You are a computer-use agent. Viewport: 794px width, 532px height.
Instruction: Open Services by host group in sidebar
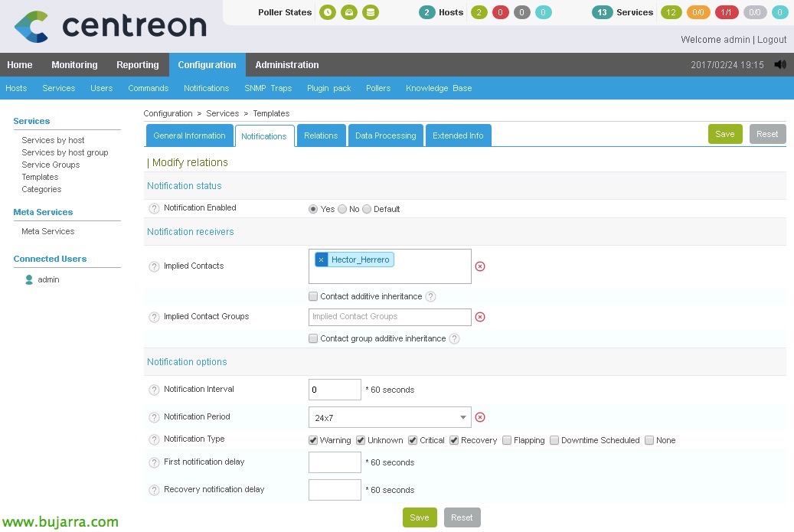(x=65, y=152)
